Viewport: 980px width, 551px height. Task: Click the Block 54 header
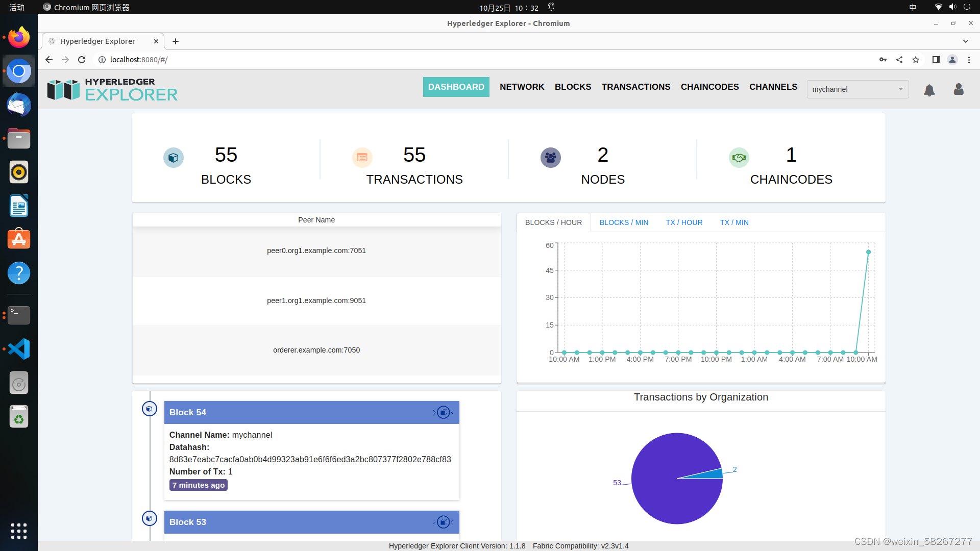click(311, 412)
